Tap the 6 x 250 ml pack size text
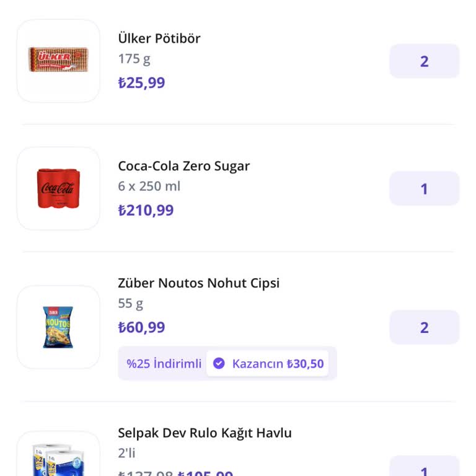Viewport: 476px width, 476px height. click(x=149, y=187)
